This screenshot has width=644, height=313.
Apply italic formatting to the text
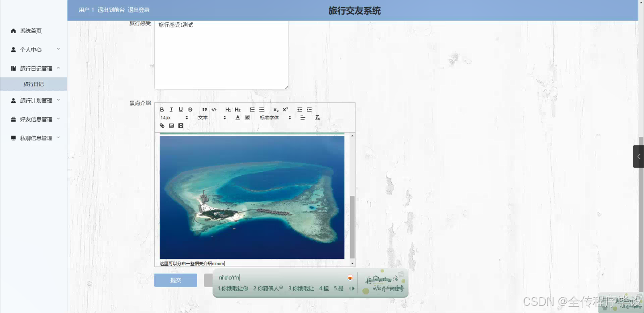pyautogui.click(x=171, y=110)
